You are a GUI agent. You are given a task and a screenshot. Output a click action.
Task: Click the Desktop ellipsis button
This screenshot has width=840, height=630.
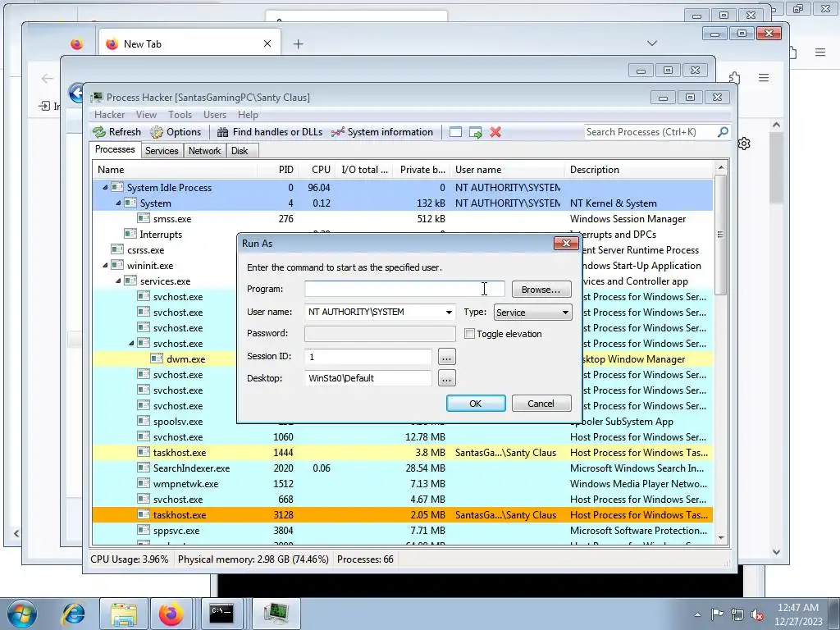(x=446, y=378)
